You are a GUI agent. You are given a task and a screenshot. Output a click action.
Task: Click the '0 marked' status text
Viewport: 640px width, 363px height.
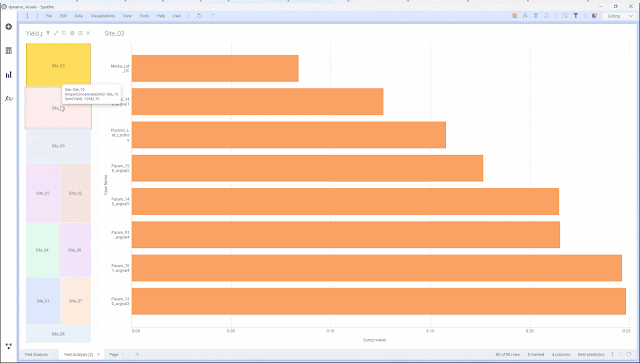[536, 354]
